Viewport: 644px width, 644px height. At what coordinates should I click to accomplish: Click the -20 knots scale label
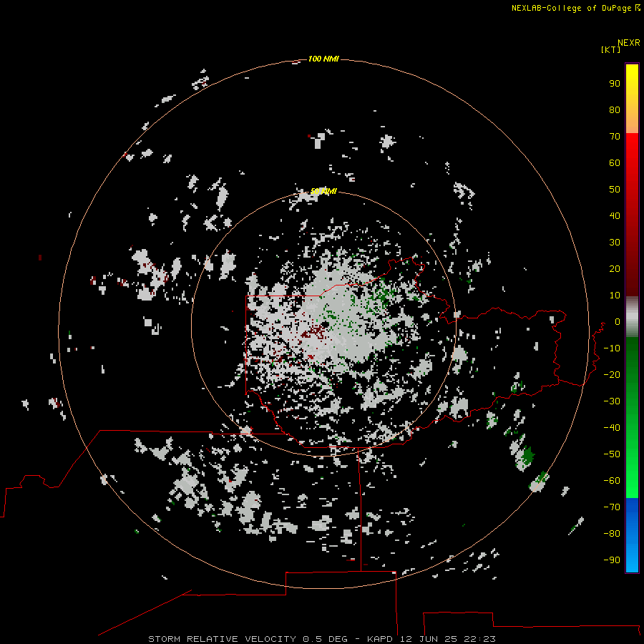612,374
